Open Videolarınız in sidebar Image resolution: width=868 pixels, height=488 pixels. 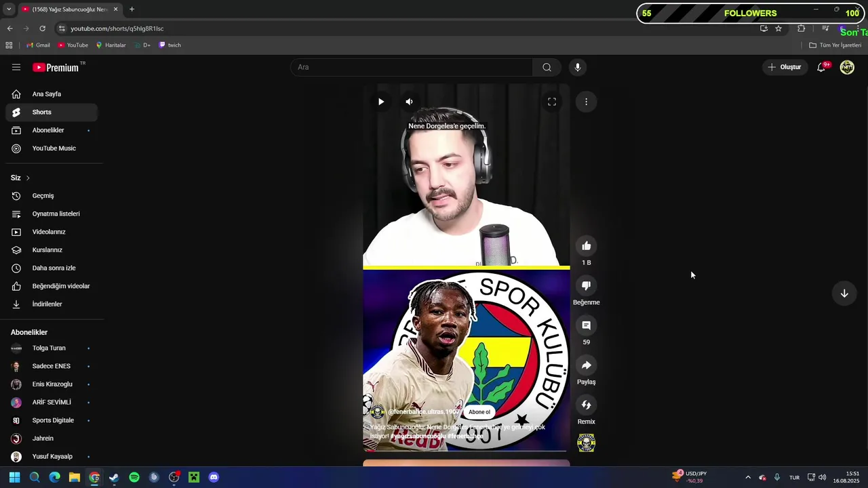pos(52,232)
